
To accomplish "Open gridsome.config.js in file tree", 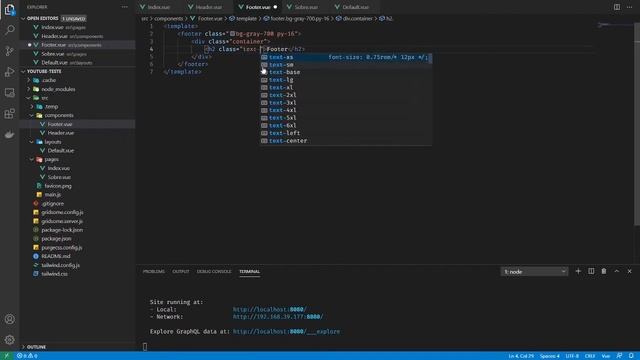I will (x=62, y=212).
